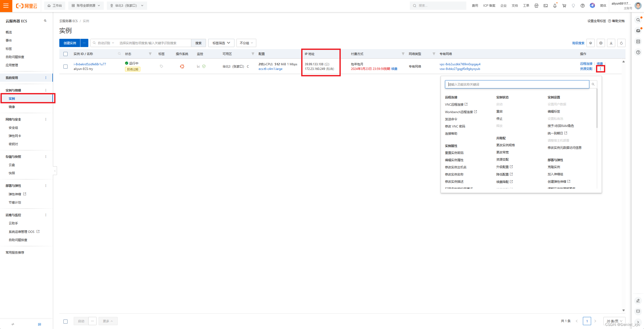The width and height of the screenshot is (644, 329).
Task: Open the 华北3 region dropdown
Action: (127, 6)
